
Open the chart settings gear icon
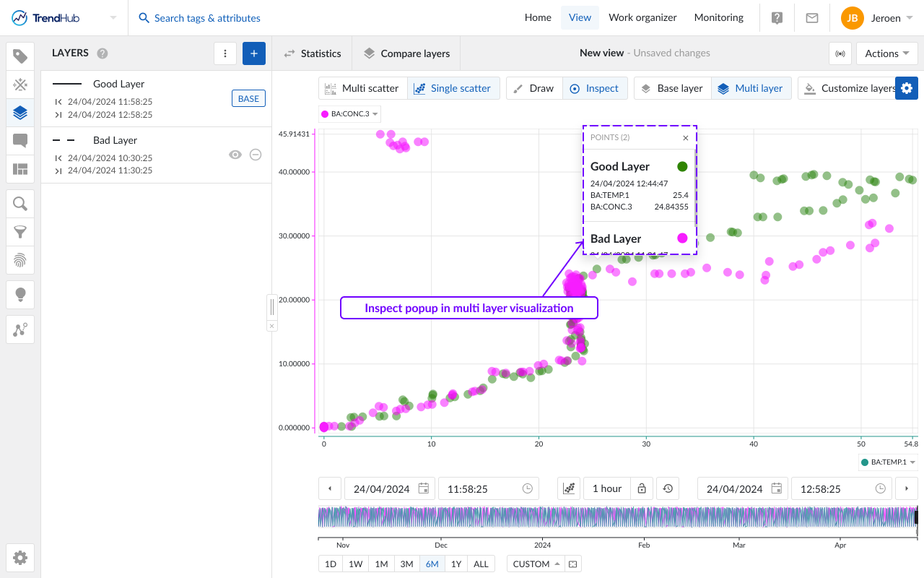(907, 88)
